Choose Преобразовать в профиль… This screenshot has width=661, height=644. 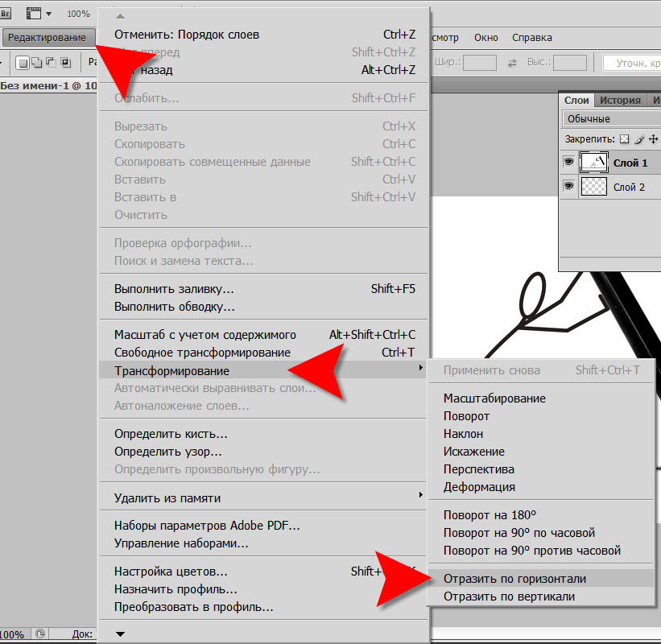point(264,607)
